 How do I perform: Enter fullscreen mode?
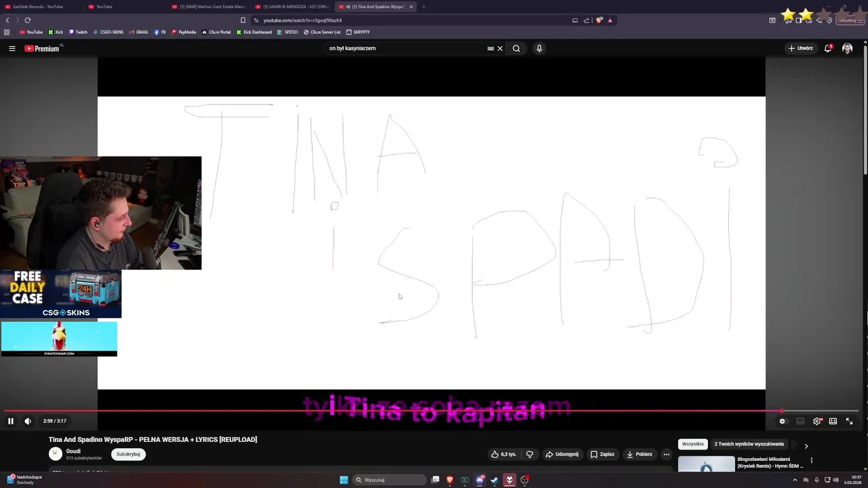coord(849,421)
